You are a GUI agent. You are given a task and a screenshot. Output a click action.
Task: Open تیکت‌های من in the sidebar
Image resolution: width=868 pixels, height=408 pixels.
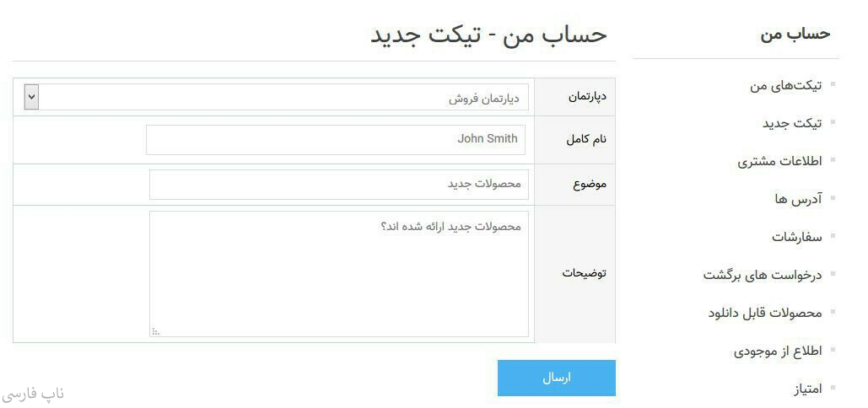(x=785, y=85)
